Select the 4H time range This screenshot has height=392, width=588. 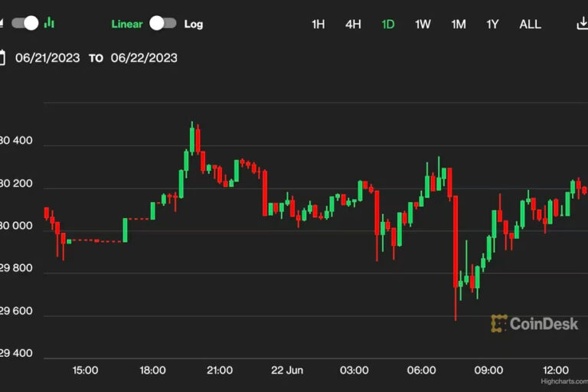(x=353, y=24)
